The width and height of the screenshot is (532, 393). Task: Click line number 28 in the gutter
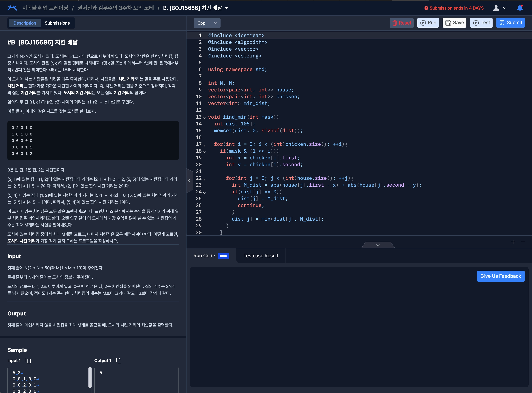click(199, 219)
